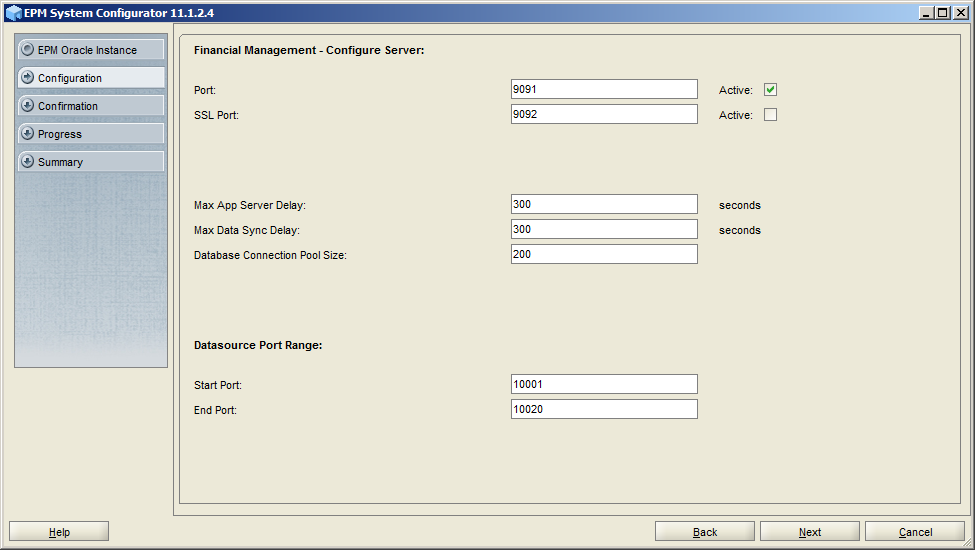Uncheck the Port Active checkbox
Screen dimensions: 975x550
coord(770,89)
